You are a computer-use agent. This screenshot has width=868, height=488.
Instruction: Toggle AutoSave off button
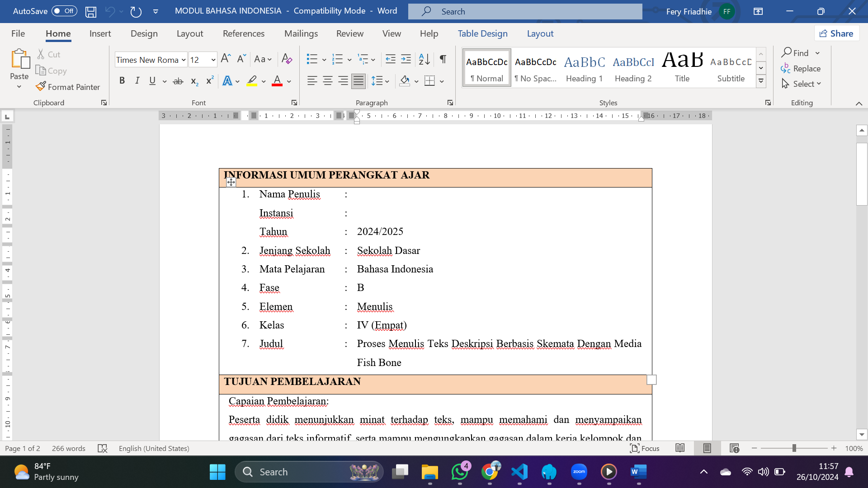[62, 11]
